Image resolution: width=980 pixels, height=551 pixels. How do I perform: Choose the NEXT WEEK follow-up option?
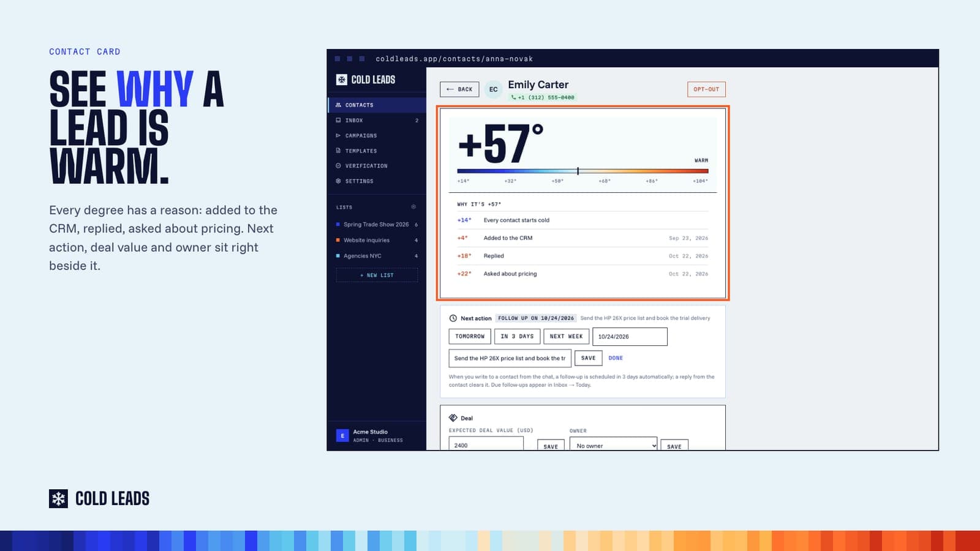tap(566, 336)
